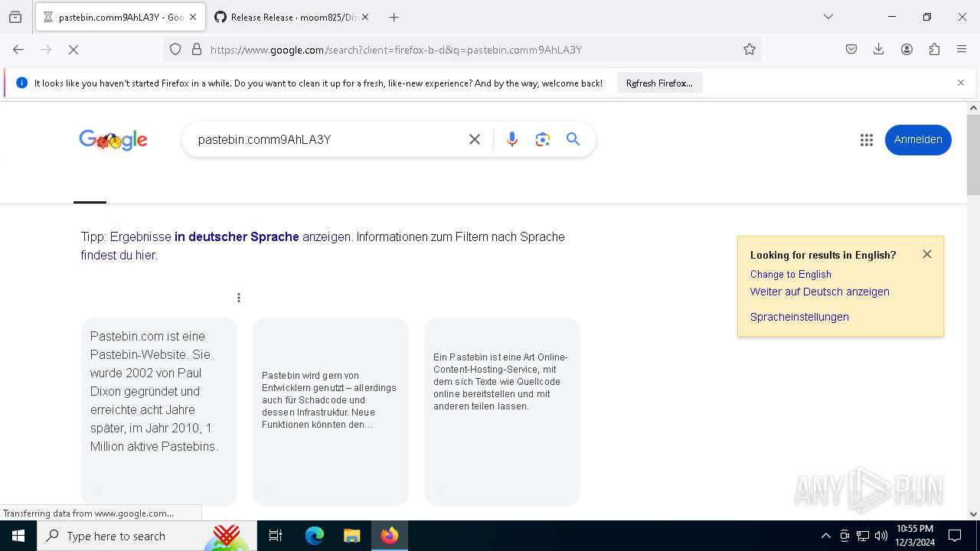Click the Windows taskbar search box
The image size is (980, 551).
tap(147, 536)
